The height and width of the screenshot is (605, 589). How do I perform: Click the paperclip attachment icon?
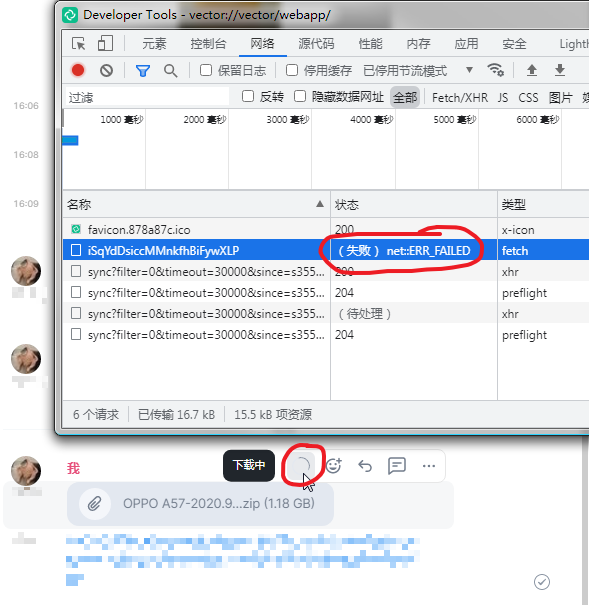pos(95,504)
